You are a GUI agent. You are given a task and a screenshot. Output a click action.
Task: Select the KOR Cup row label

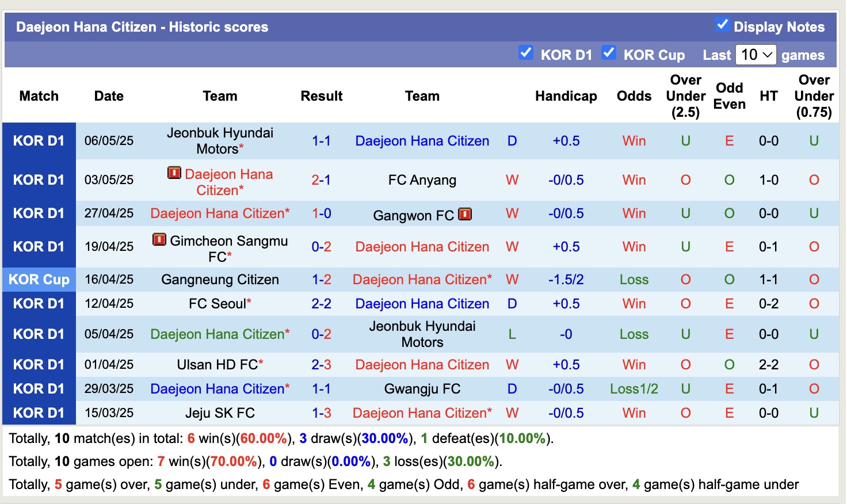point(39,279)
